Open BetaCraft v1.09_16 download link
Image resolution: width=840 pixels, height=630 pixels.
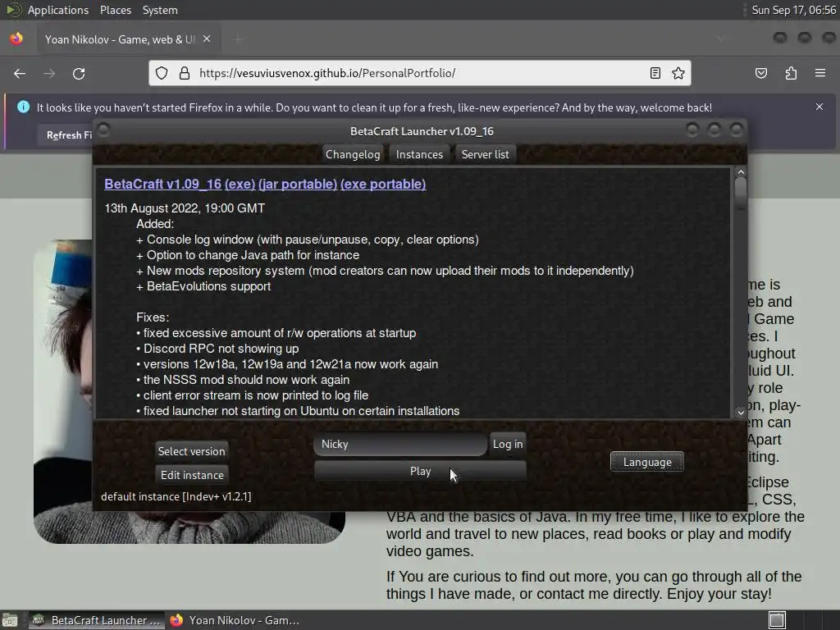point(163,184)
